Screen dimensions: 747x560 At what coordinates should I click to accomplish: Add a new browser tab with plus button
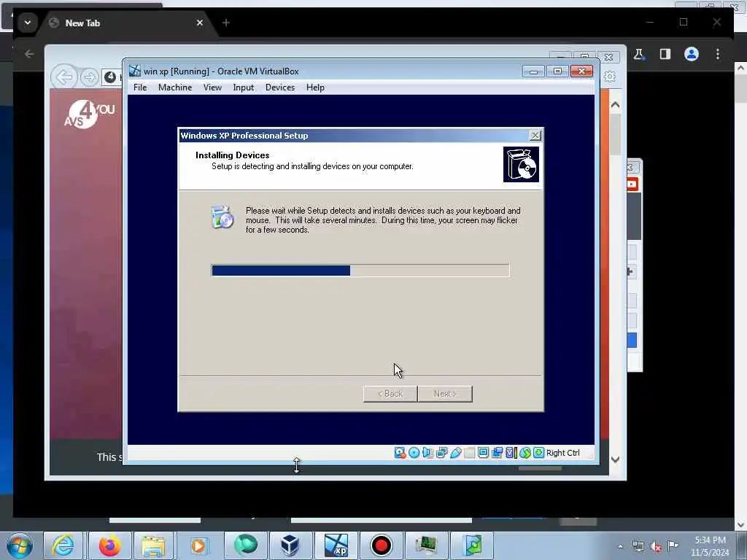tap(226, 23)
